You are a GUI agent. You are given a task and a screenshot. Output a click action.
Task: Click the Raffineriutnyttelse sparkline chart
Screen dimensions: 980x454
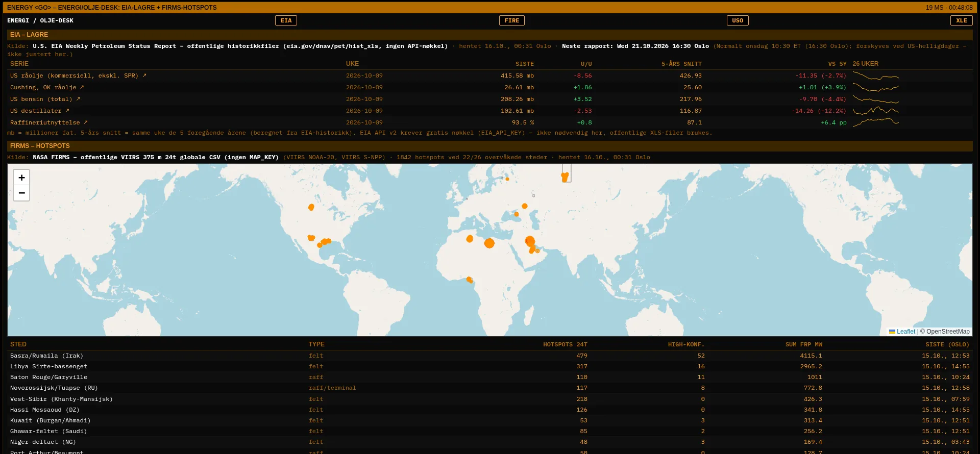click(x=876, y=122)
